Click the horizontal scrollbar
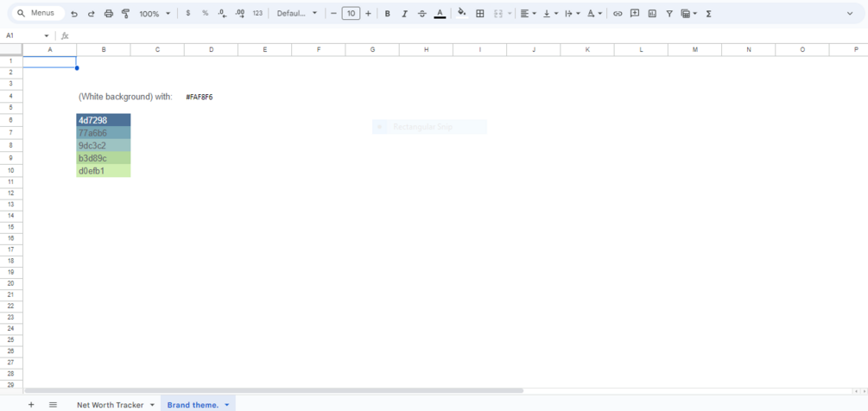Image resolution: width=868 pixels, height=411 pixels. coord(274,390)
